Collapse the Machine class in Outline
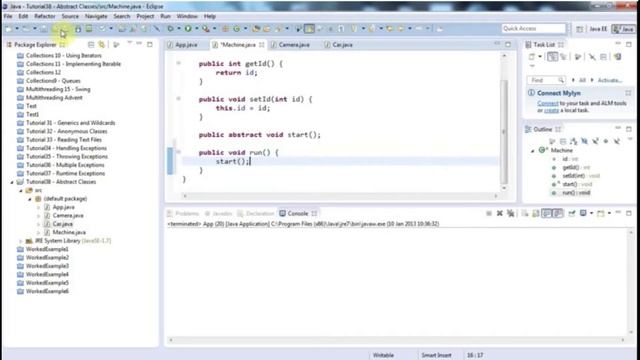Viewport: 640px width, 360px height. (x=532, y=151)
